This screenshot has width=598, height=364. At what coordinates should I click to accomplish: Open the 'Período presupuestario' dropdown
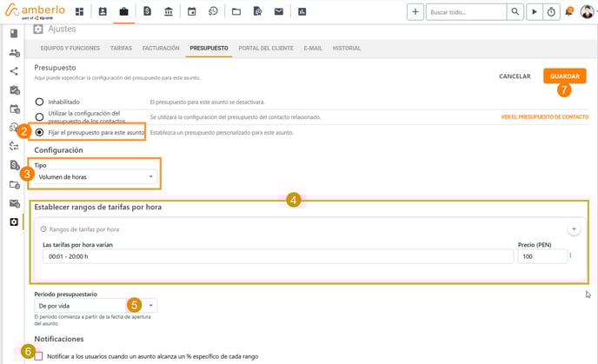pyautogui.click(x=96, y=306)
